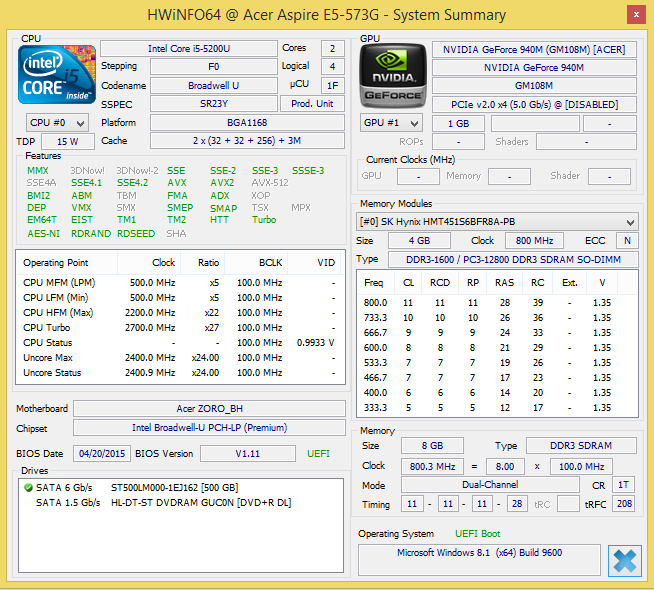Click the Microsoft Windows 8.1 OS field

click(x=479, y=560)
